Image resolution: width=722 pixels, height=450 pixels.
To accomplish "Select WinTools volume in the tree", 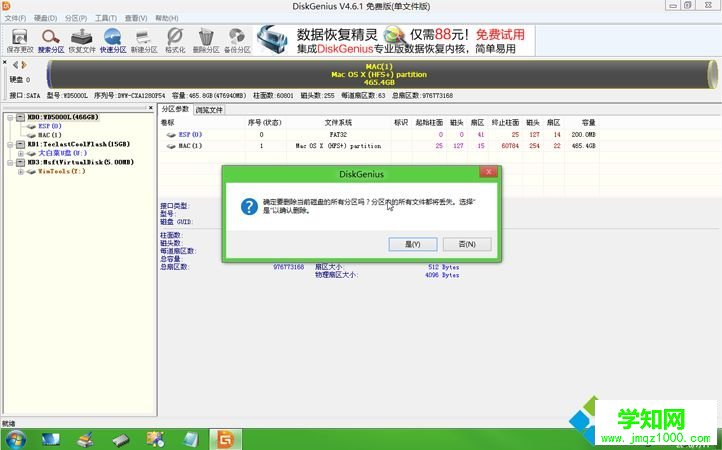I will [61, 171].
